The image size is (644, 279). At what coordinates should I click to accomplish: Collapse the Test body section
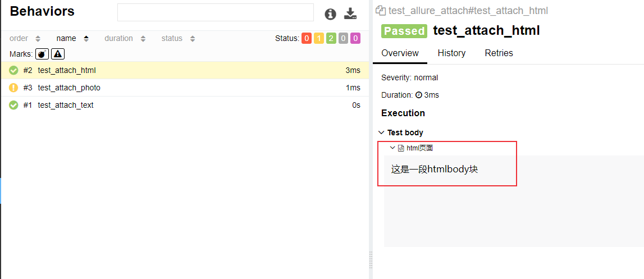(x=382, y=132)
